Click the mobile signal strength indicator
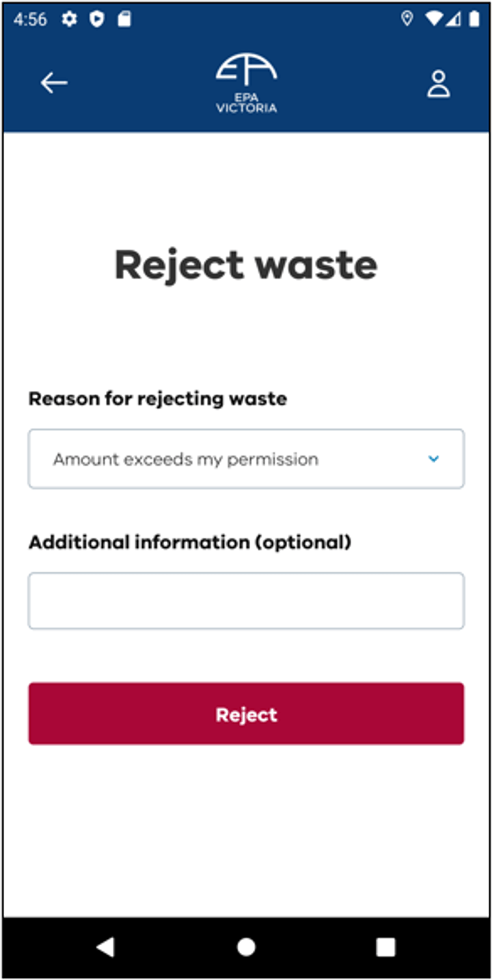 [452, 21]
